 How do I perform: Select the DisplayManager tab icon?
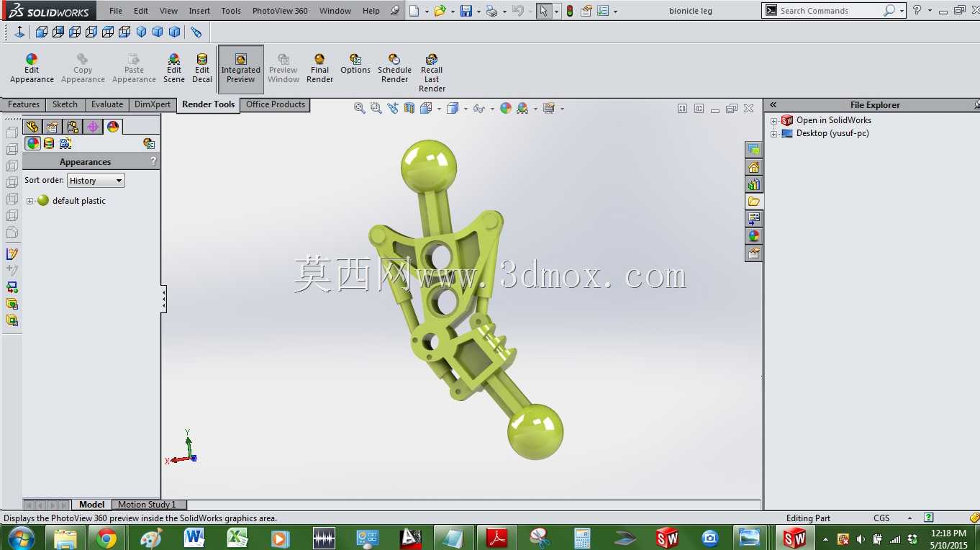tap(113, 127)
